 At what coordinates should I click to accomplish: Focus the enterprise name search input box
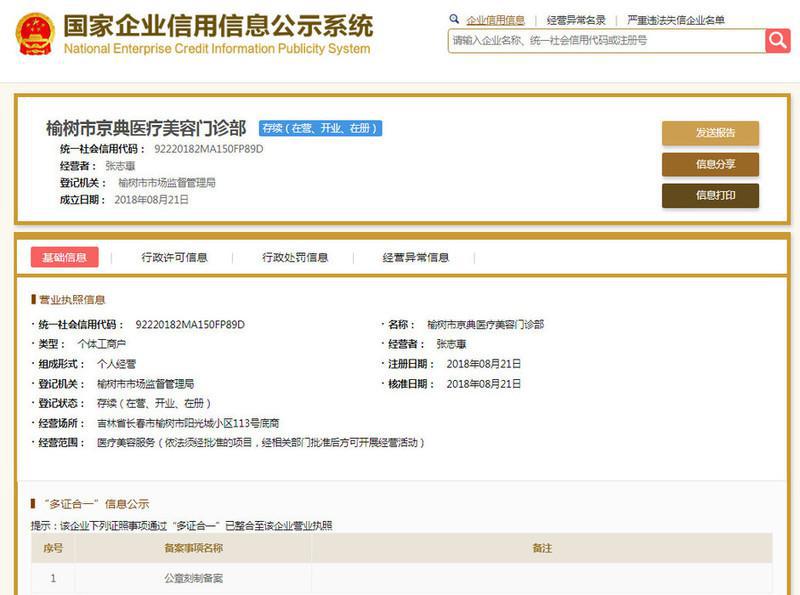pos(605,41)
